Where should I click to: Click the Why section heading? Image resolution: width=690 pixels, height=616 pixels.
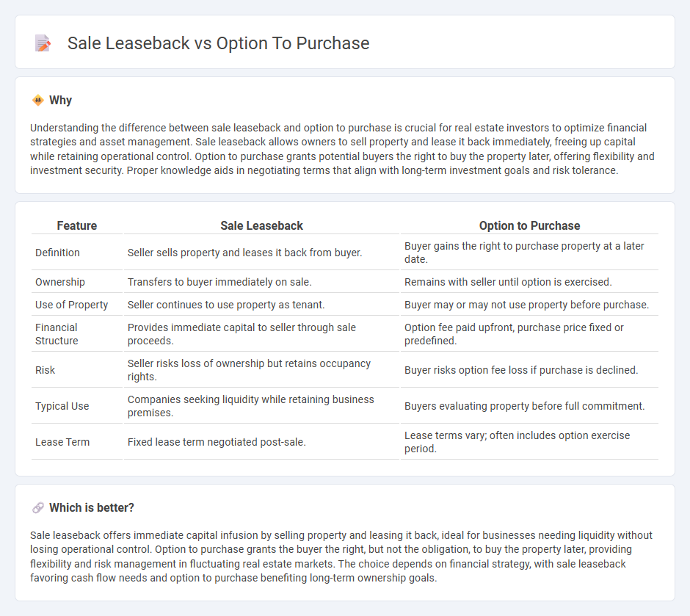60,101
